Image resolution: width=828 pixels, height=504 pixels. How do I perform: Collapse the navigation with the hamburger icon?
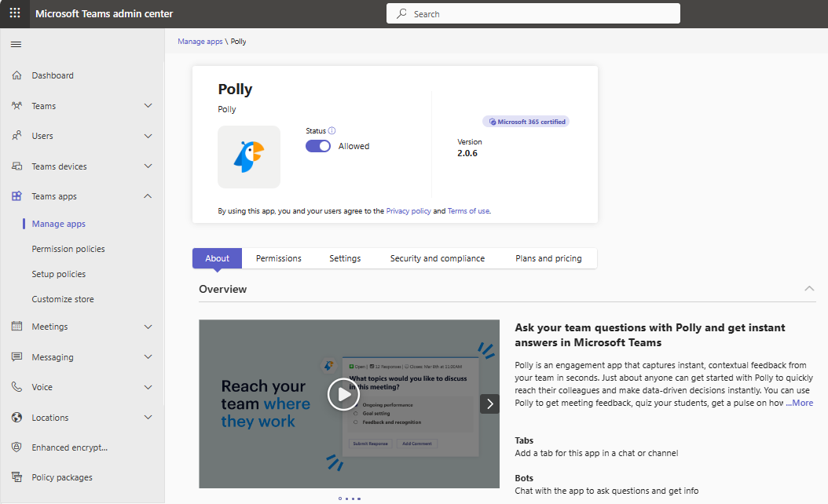click(16, 43)
